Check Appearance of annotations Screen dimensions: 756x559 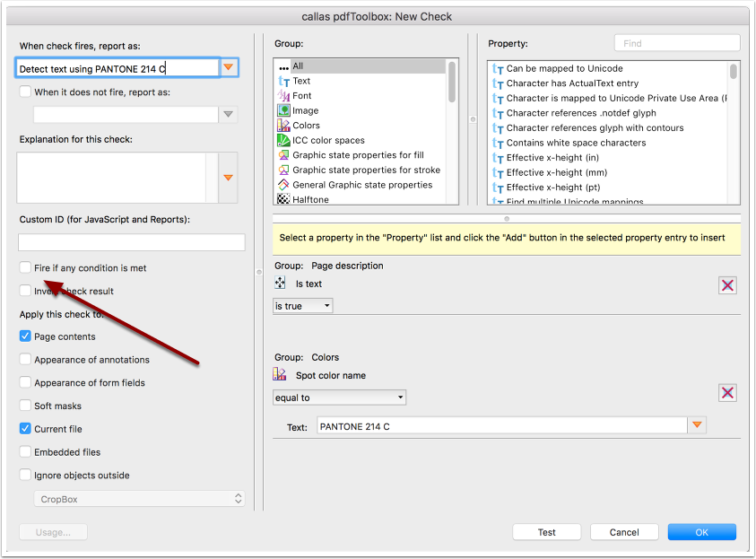pos(25,359)
